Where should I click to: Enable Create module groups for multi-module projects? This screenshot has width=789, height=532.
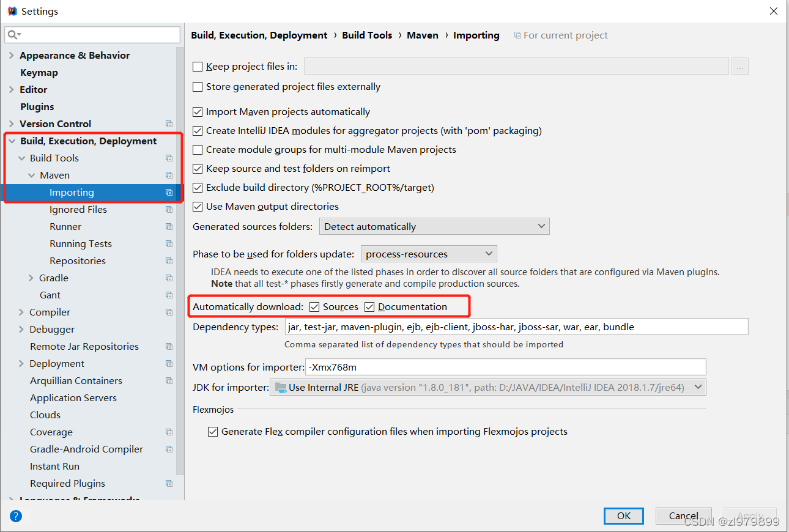click(198, 150)
